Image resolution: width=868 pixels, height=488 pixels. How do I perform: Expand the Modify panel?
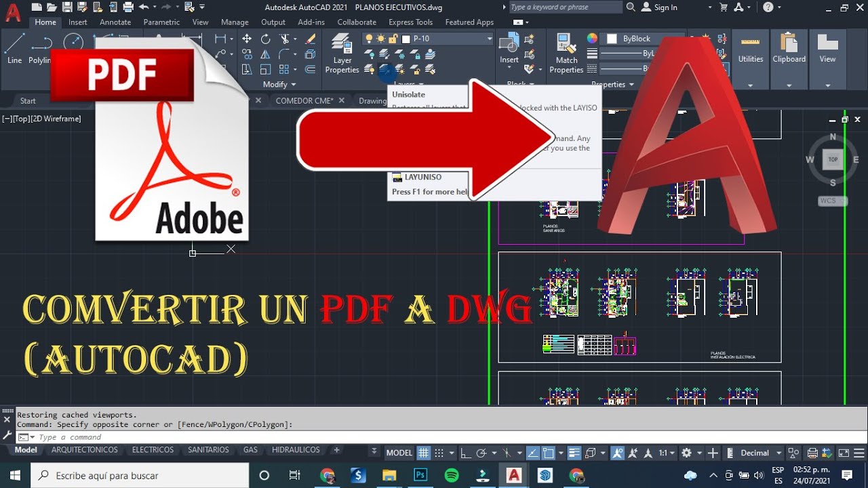pyautogui.click(x=279, y=84)
